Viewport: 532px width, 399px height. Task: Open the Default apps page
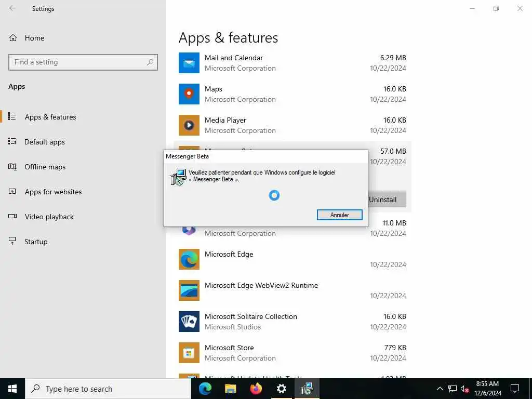45,142
